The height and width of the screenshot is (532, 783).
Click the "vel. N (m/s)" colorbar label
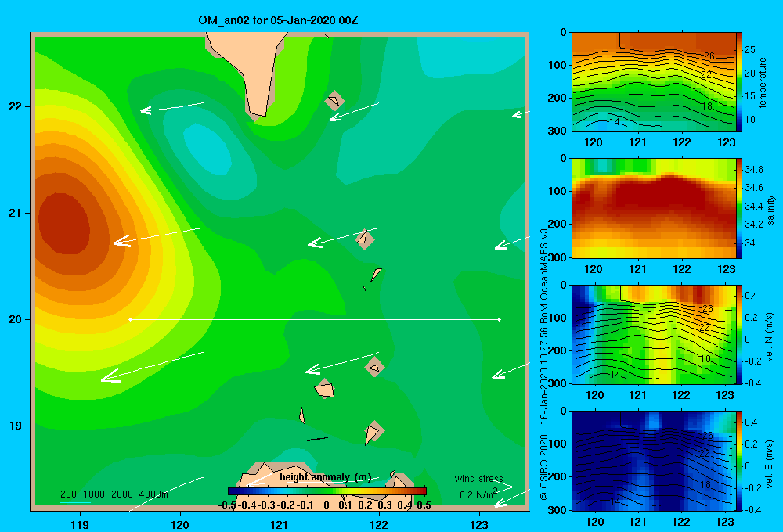click(770, 337)
